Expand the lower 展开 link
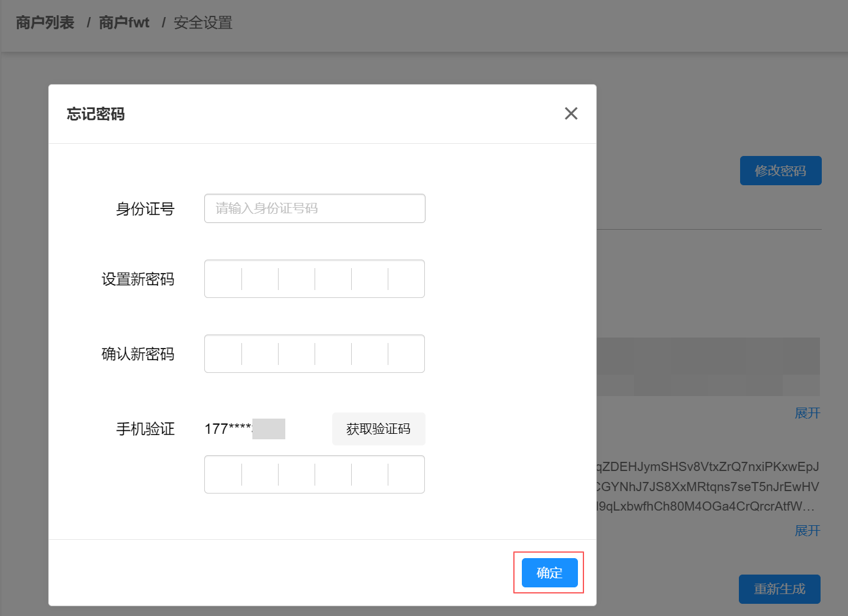Screen dimensions: 848x616 (807, 531)
